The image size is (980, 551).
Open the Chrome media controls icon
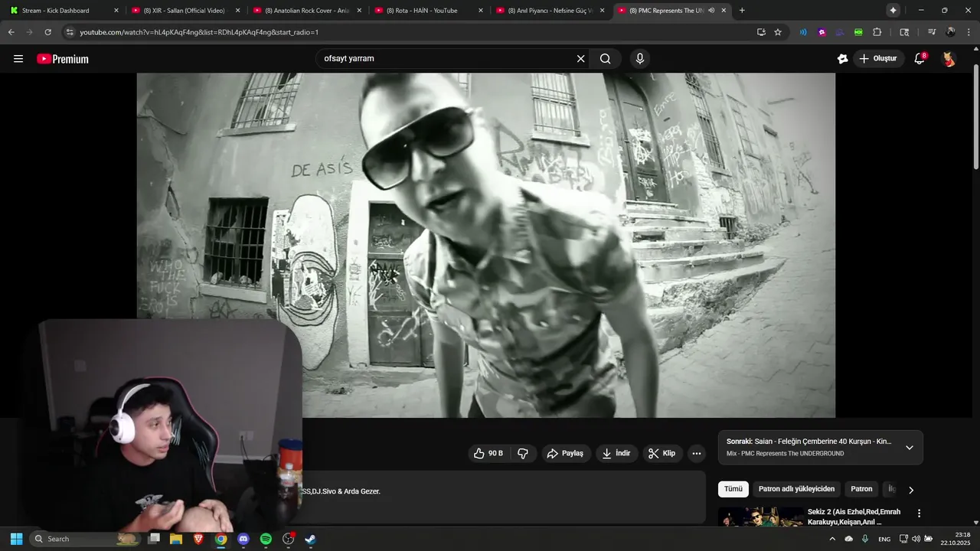click(932, 32)
